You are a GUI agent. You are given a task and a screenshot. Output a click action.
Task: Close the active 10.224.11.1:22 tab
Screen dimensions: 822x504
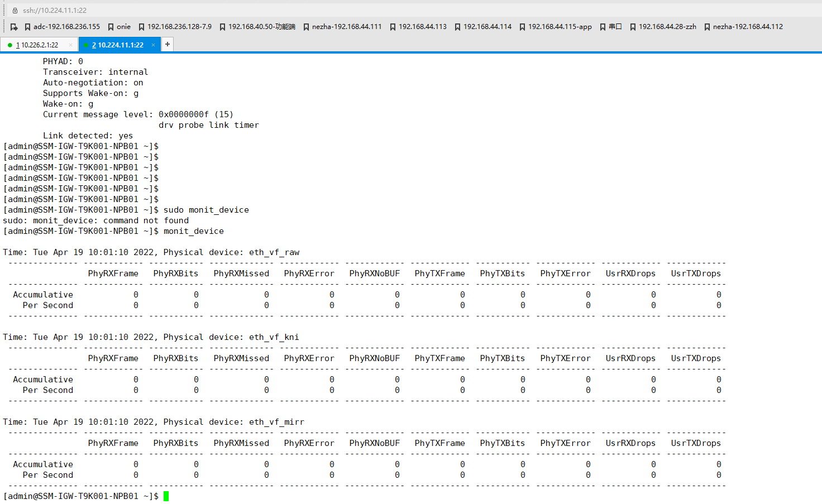(153, 45)
